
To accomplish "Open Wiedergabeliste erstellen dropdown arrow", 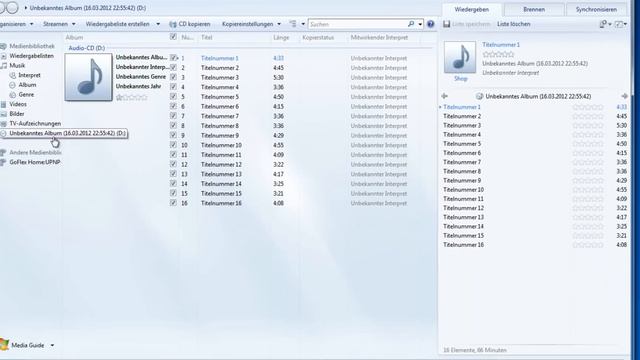I will tap(158, 24).
